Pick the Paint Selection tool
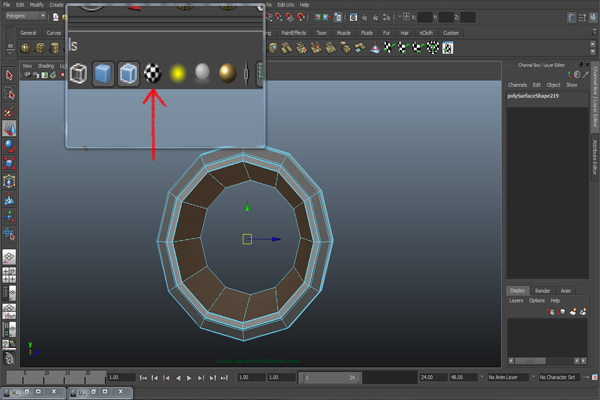The height and width of the screenshot is (400, 600). click(9, 111)
